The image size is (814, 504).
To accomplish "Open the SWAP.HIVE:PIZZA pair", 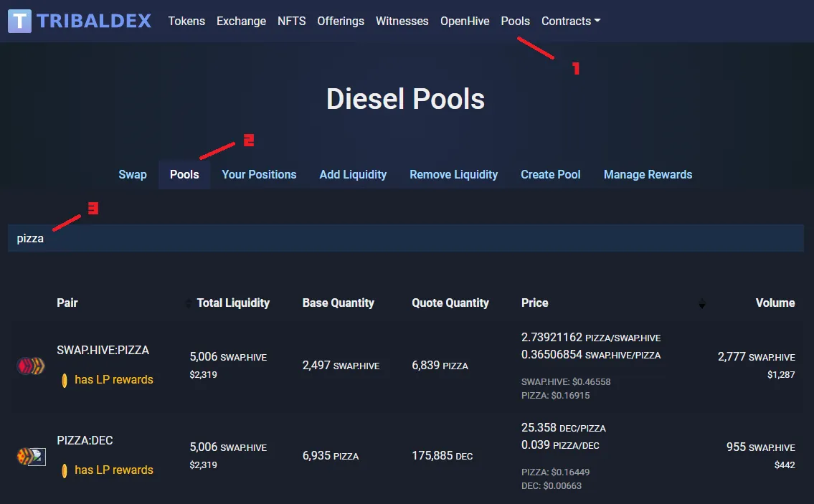I will pos(103,350).
